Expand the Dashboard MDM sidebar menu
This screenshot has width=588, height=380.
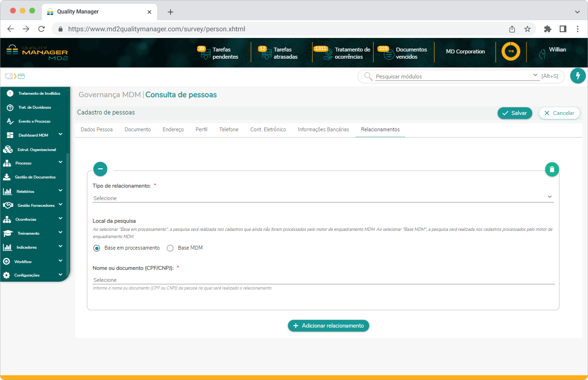pyautogui.click(x=61, y=135)
